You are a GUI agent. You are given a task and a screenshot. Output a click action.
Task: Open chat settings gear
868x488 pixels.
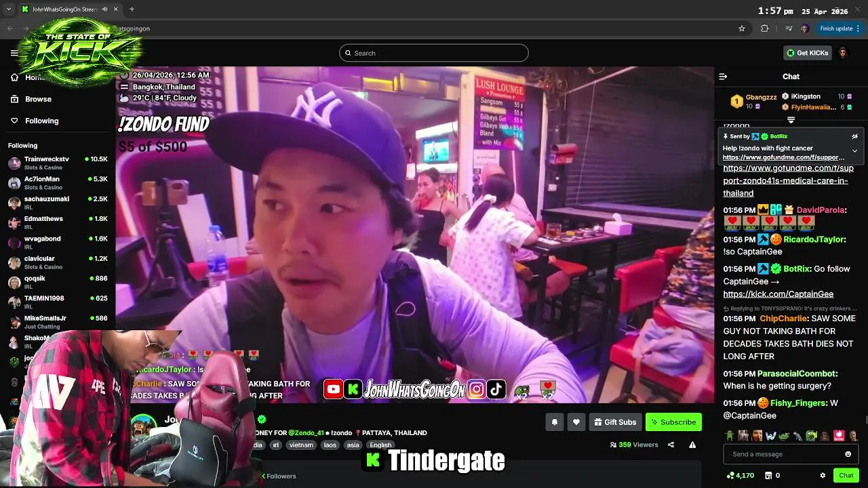pos(823,475)
